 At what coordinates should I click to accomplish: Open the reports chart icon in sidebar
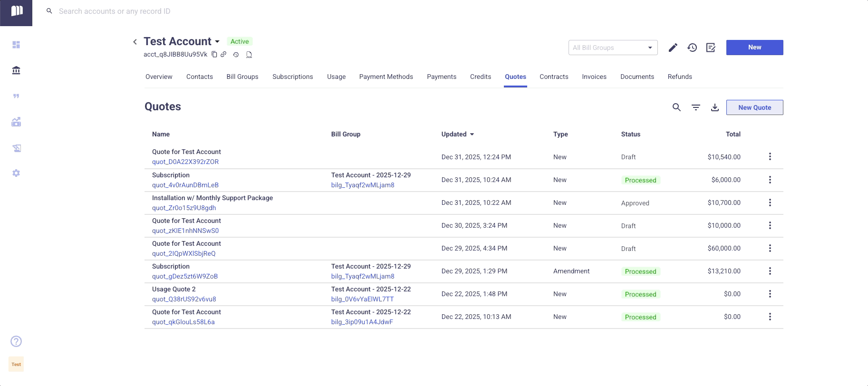pos(16,122)
